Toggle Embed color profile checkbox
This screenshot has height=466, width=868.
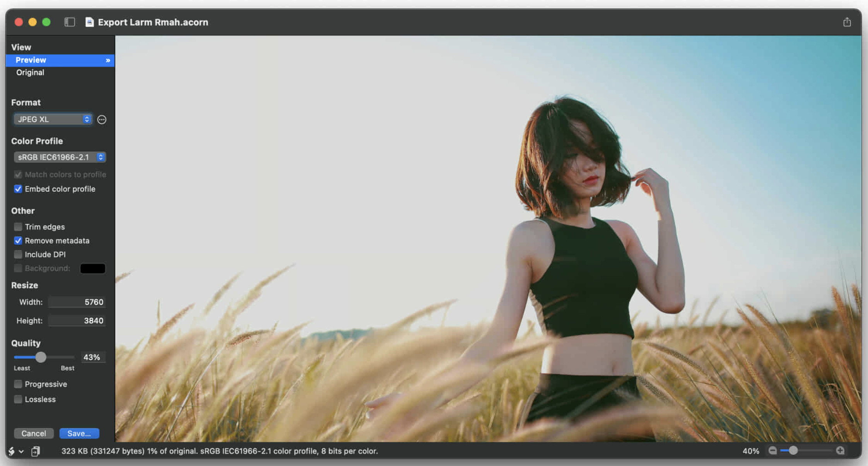coord(18,189)
